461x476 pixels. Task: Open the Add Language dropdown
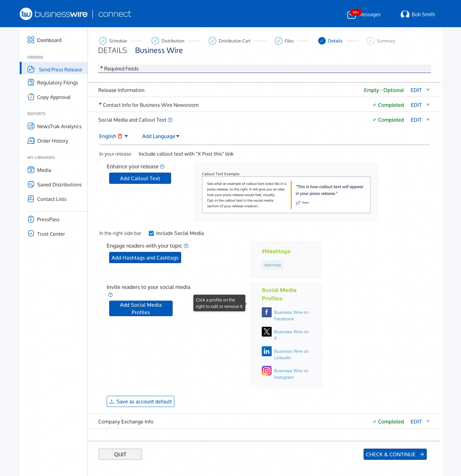coord(161,136)
